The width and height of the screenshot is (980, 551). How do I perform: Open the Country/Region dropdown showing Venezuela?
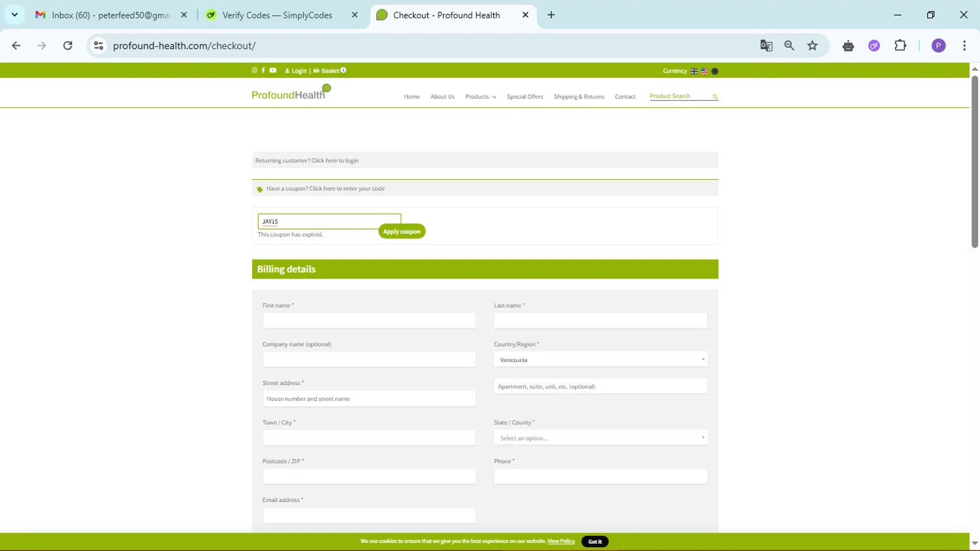click(600, 359)
